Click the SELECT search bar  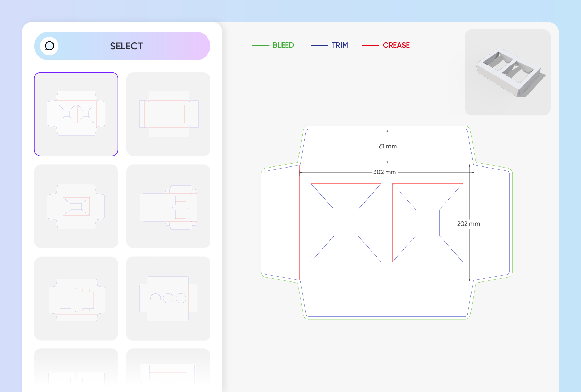(122, 46)
